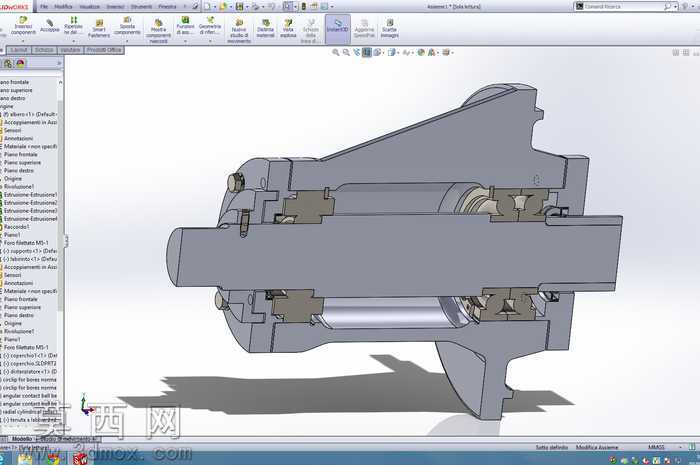Viewport: 700px width, 465px height.
Task: Click the Open file icon
Action: pos(223,6)
